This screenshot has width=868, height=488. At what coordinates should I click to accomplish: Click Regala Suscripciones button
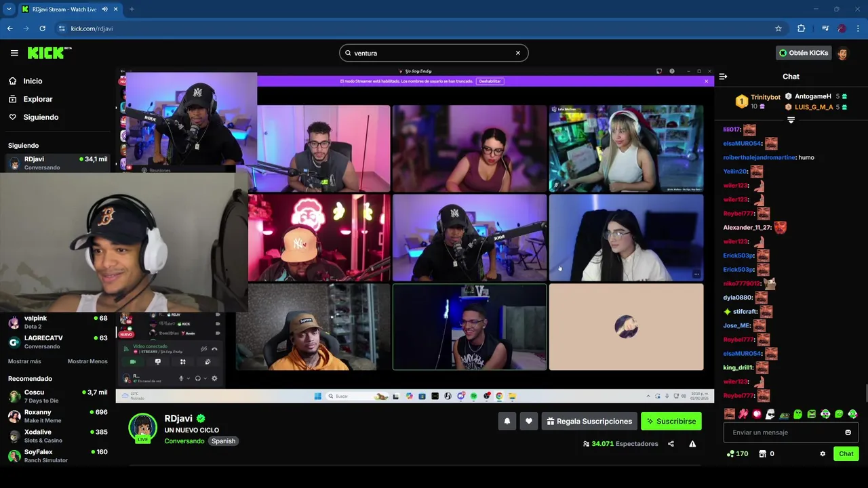pos(589,421)
